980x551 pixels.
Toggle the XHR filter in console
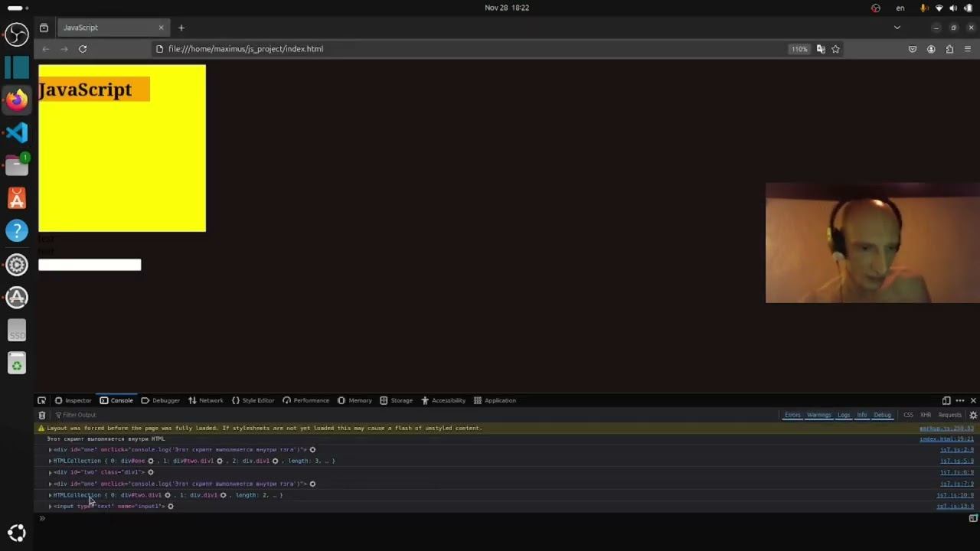926,415
